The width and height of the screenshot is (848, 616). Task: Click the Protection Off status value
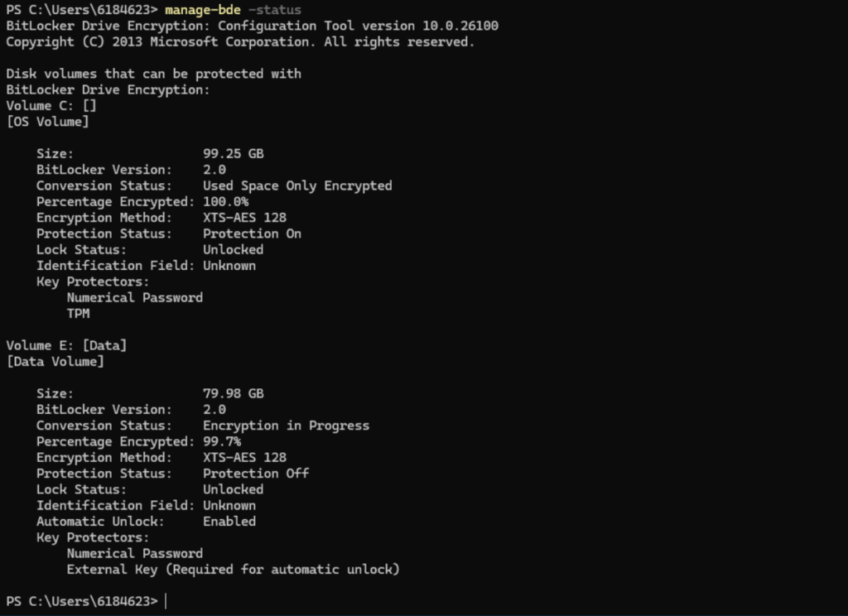pos(256,474)
